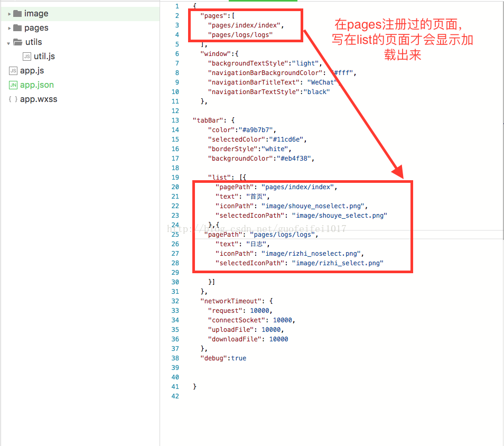The width and height of the screenshot is (504, 446).
Task: Click "navigationBarTitleText" key
Action: point(253,82)
